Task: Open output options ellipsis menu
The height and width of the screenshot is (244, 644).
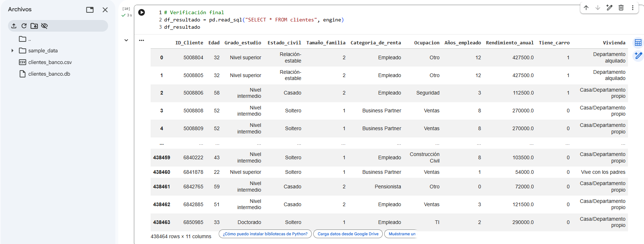Action: click(x=142, y=40)
